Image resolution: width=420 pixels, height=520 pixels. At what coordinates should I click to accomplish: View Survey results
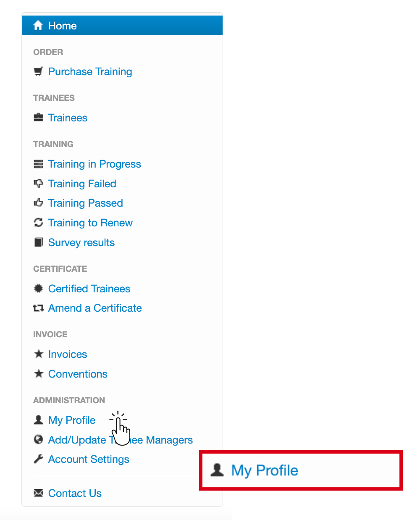[81, 243]
